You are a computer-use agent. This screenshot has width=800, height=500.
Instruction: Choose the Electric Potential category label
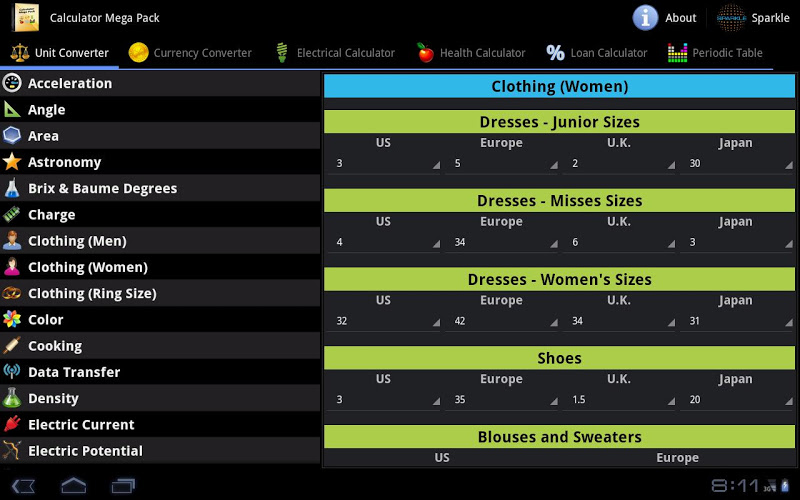click(x=85, y=451)
